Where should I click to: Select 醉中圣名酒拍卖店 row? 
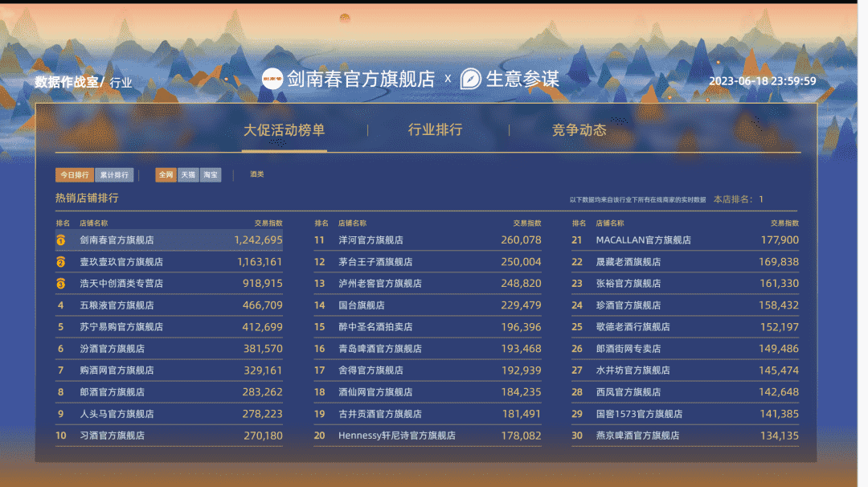[x=428, y=327]
